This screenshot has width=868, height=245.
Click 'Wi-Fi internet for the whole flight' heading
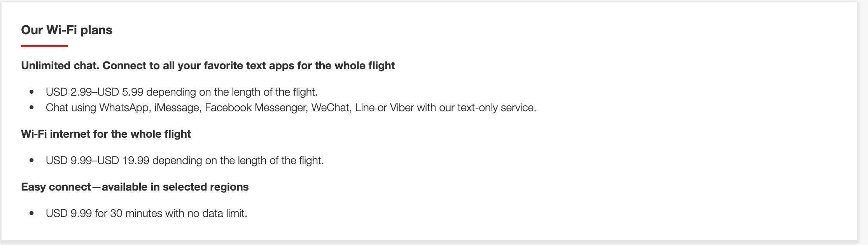[x=106, y=134]
